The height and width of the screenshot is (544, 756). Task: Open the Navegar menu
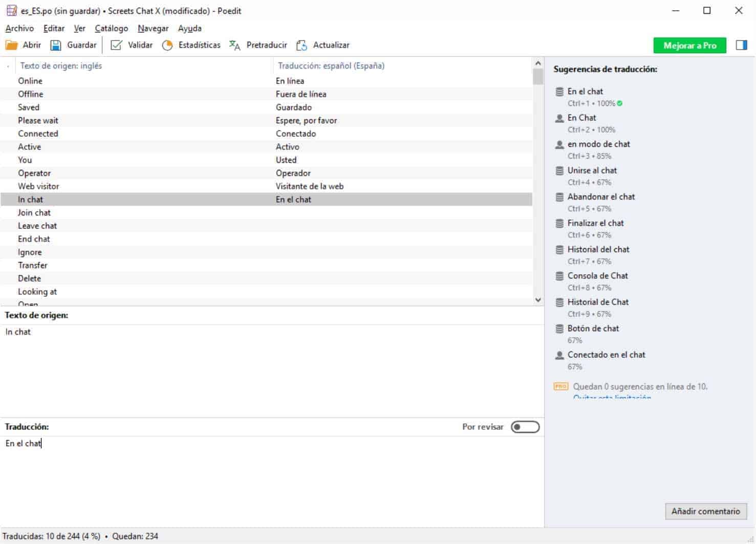(153, 29)
